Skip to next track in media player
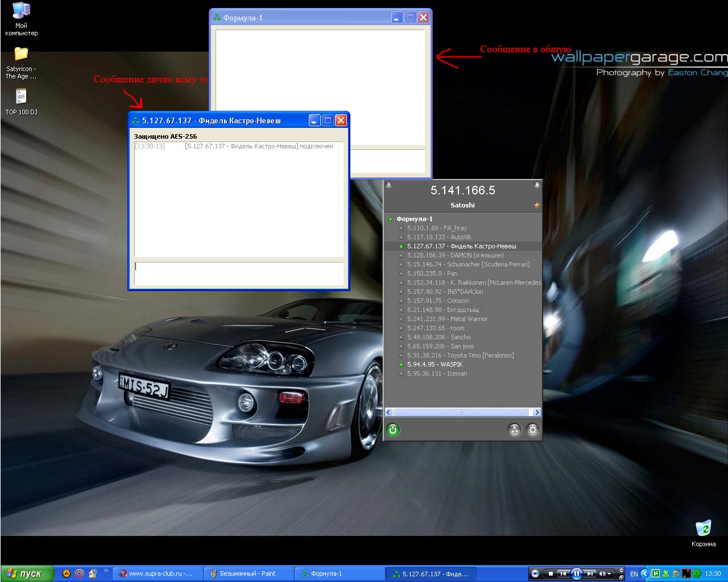Viewport: 728px width, 582px height. [x=590, y=573]
